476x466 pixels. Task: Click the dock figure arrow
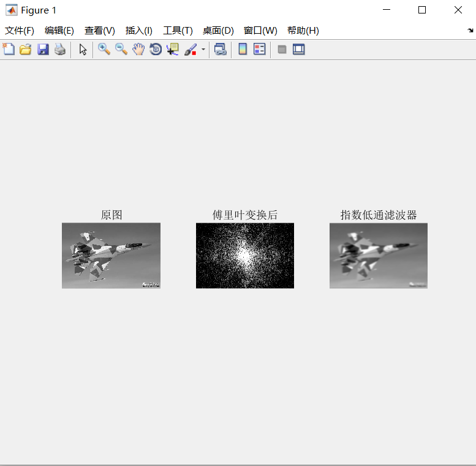click(x=470, y=31)
